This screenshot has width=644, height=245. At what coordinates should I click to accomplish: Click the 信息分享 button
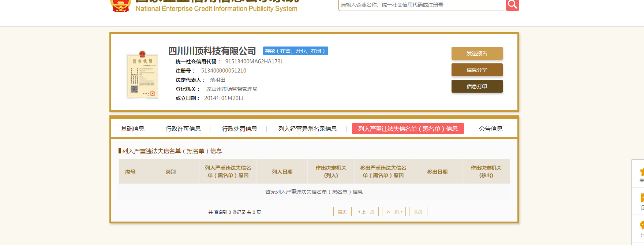click(x=477, y=70)
